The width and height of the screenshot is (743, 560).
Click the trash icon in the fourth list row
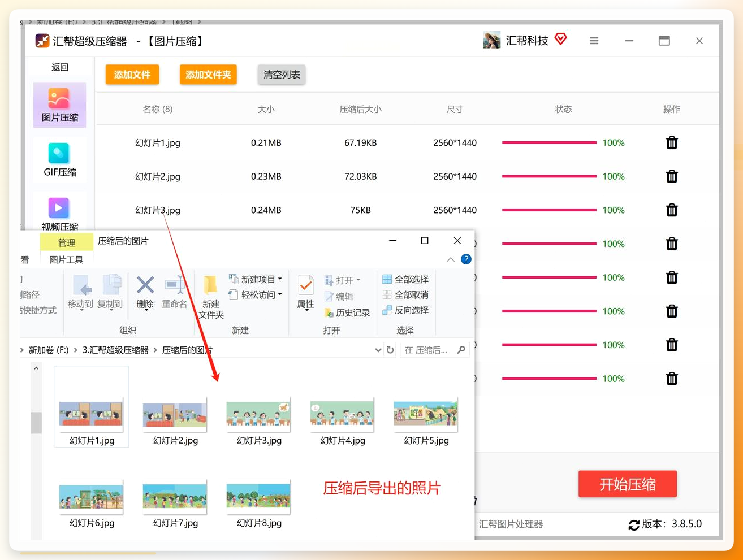click(672, 244)
